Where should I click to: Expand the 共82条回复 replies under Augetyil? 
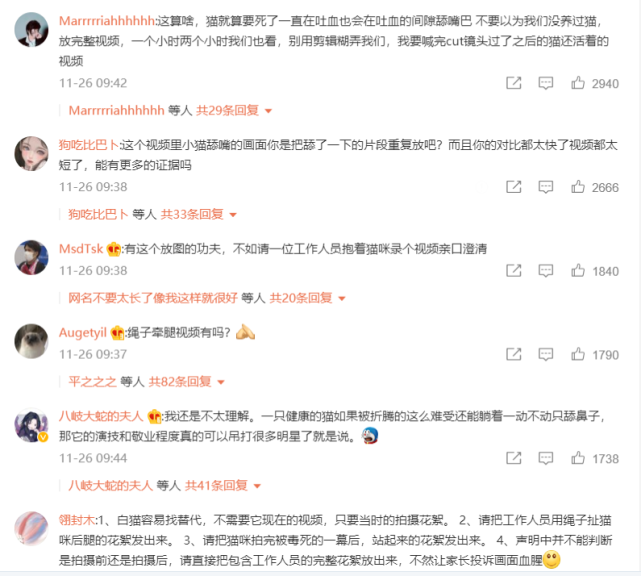(x=186, y=382)
